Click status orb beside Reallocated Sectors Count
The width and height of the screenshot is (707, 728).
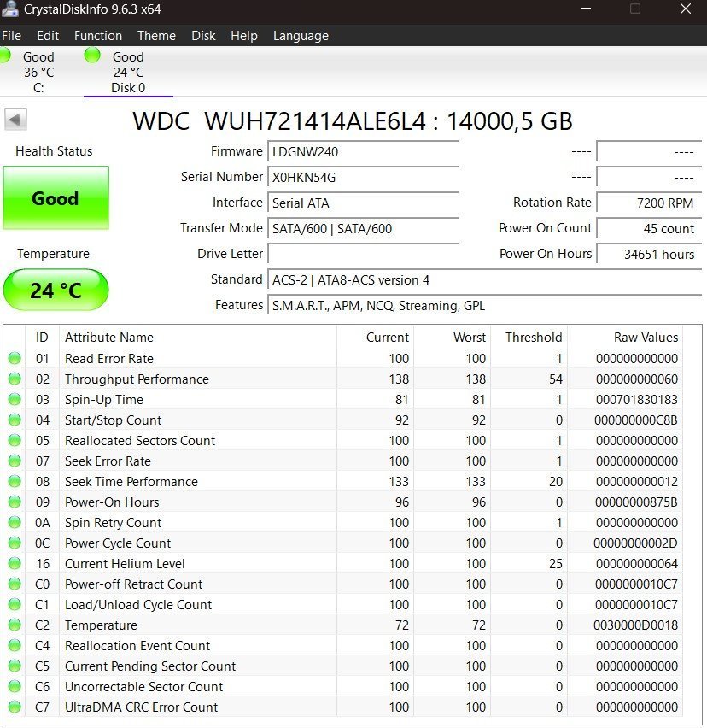(15, 441)
